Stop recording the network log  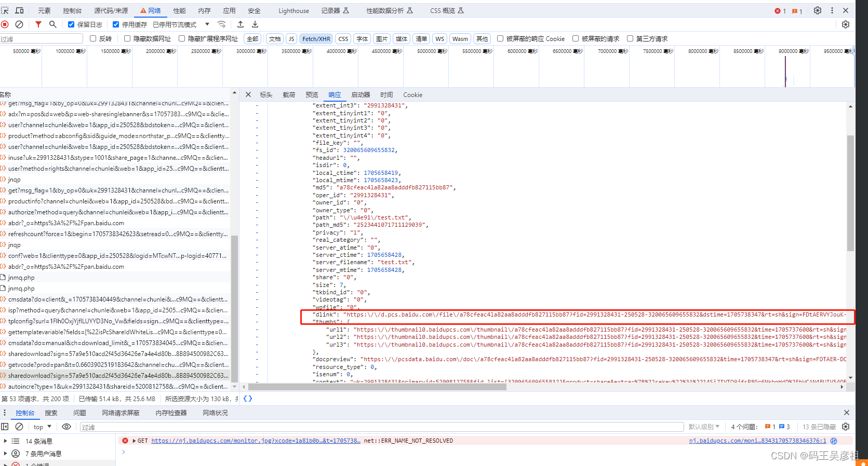click(x=5, y=24)
